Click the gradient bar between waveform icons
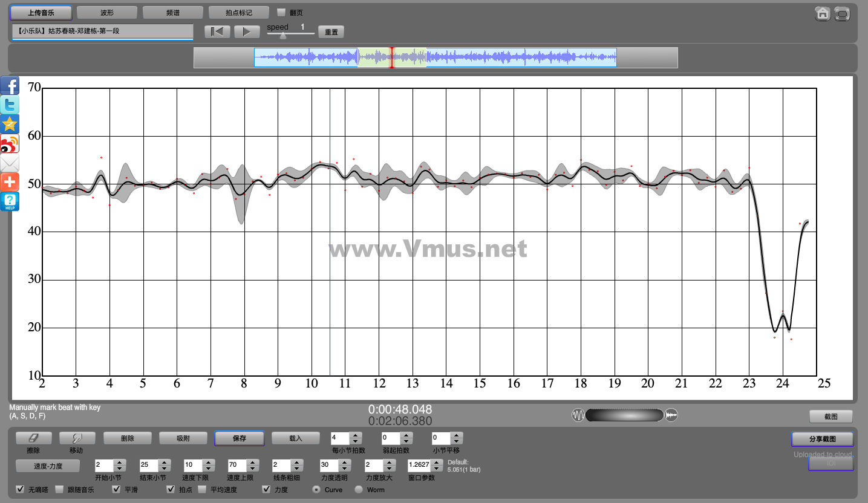 pyautogui.click(x=624, y=415)
